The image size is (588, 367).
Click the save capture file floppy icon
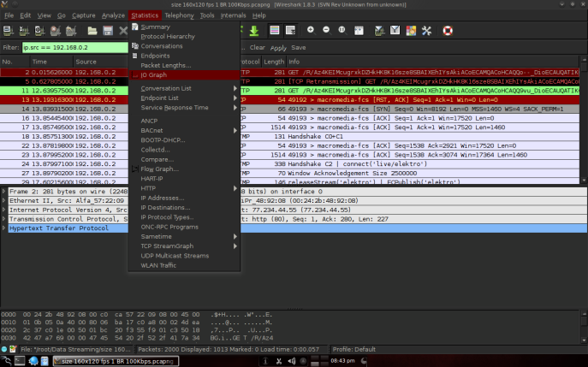[x=108, y=30]
